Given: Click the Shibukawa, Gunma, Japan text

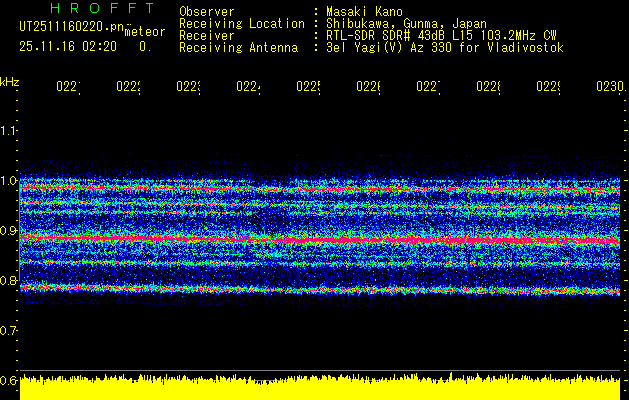Looking at the screenshot, I should point(406,24).
